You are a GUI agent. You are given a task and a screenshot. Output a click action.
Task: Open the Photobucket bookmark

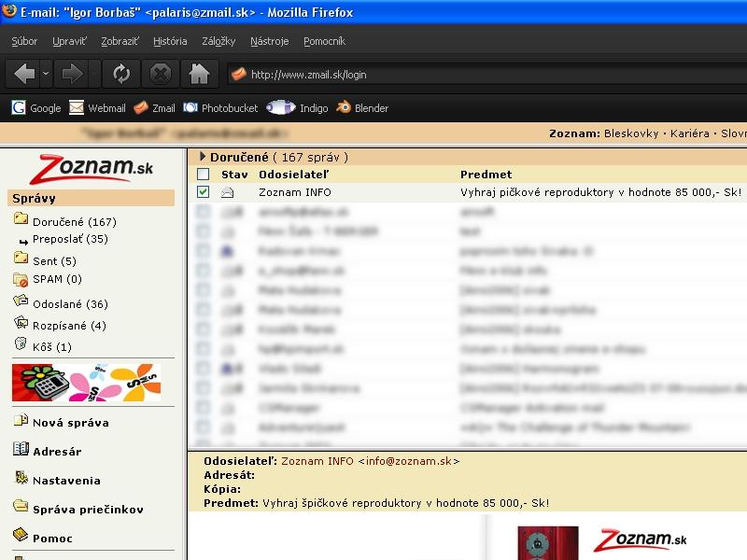click(220, 108)
